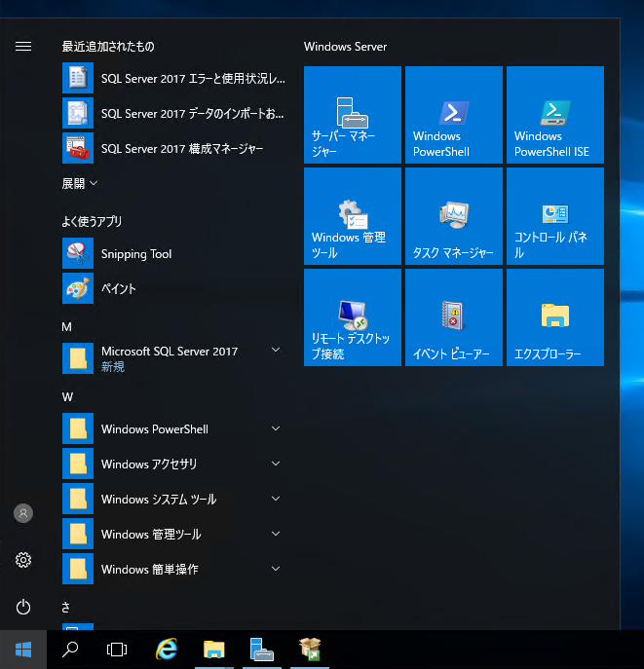The width and height of the screenshot is (644, 669).
Task: Launch SQL Server 2017 データのインポート wizard icon
Action: pyautogui.click(x=78, y=113)
